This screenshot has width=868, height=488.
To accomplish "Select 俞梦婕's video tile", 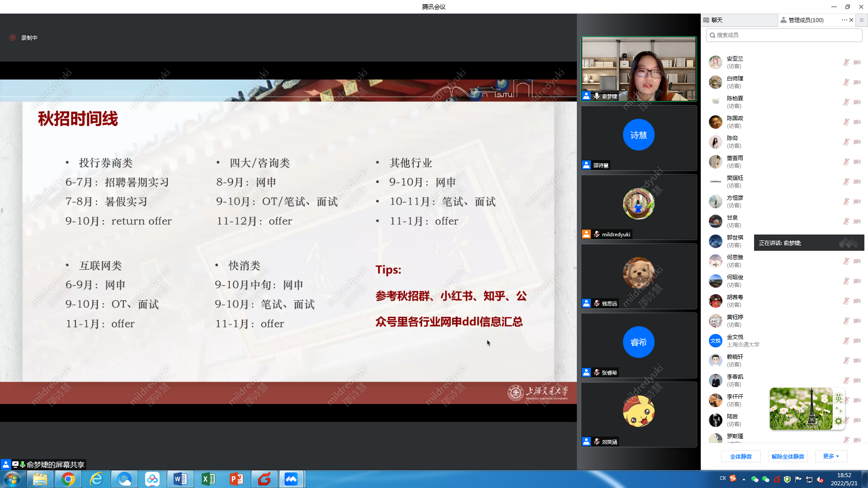I will [x=638, y=69].
